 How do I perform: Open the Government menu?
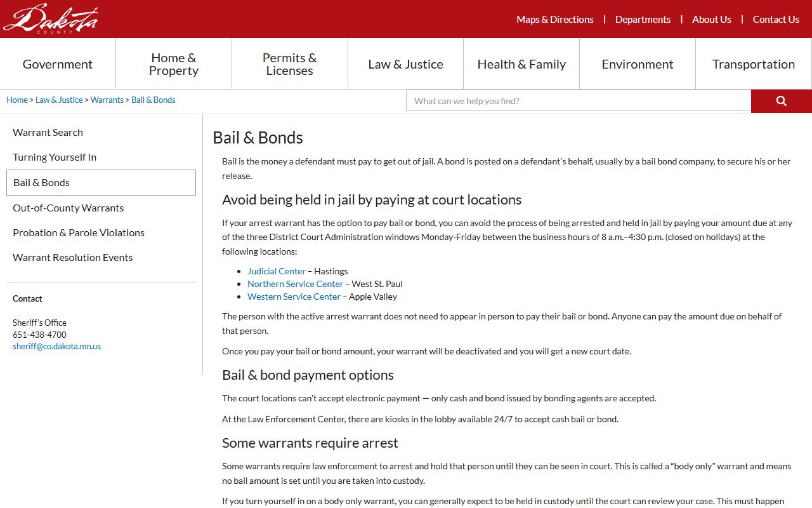point(58,64)
